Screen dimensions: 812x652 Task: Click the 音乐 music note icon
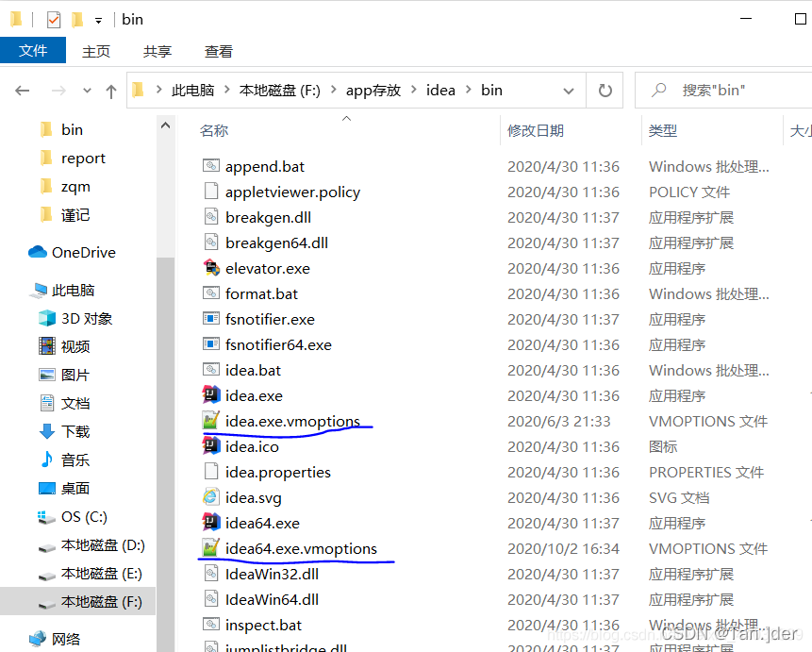tap(47, 460)
